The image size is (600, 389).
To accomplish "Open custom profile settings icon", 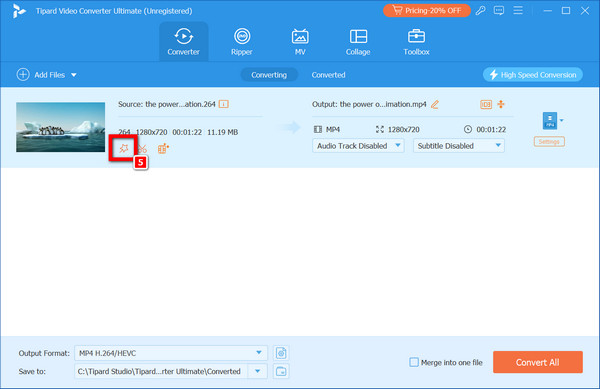I will point(281,353).
